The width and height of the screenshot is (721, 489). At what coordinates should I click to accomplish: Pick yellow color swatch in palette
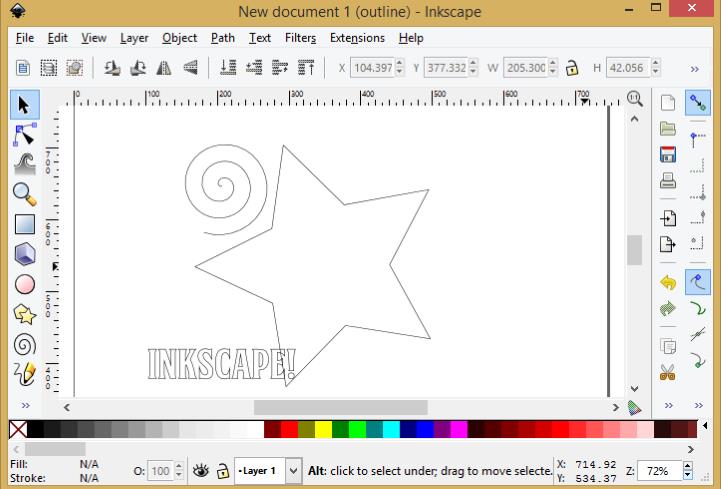click(323, 429)
